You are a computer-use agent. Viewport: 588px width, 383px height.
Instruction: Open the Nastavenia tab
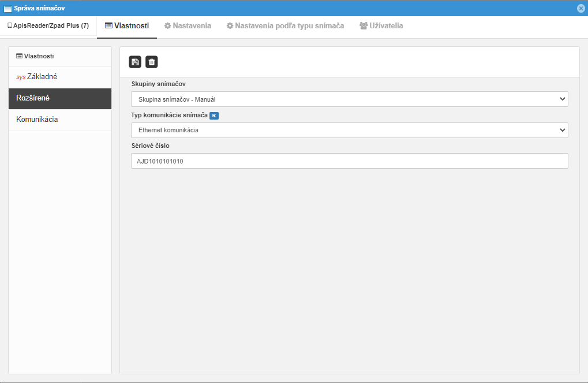188,26
